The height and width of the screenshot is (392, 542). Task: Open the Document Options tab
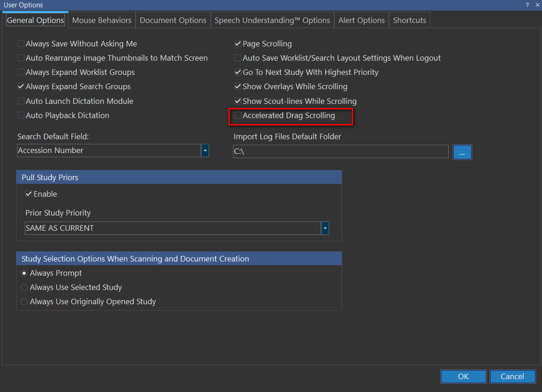173,20
